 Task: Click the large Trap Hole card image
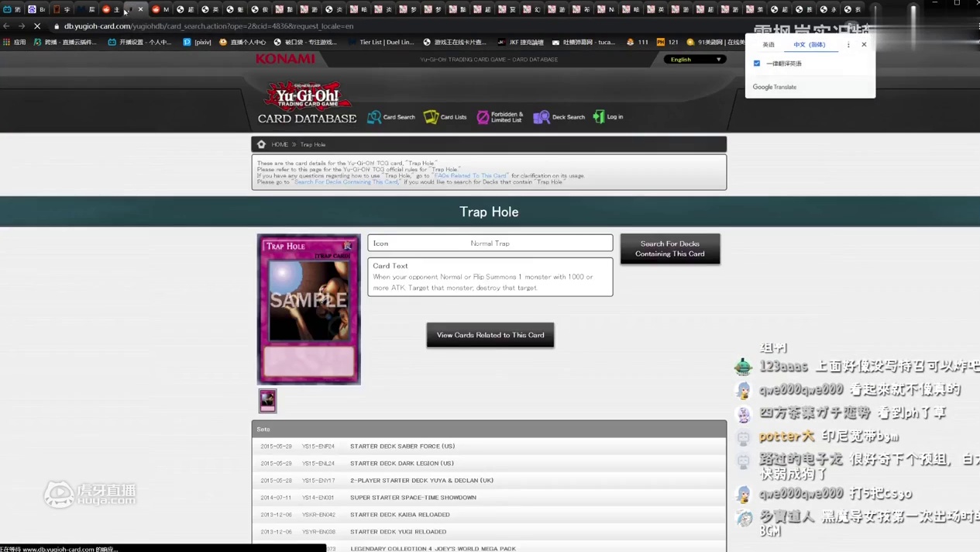click(309, 309)
